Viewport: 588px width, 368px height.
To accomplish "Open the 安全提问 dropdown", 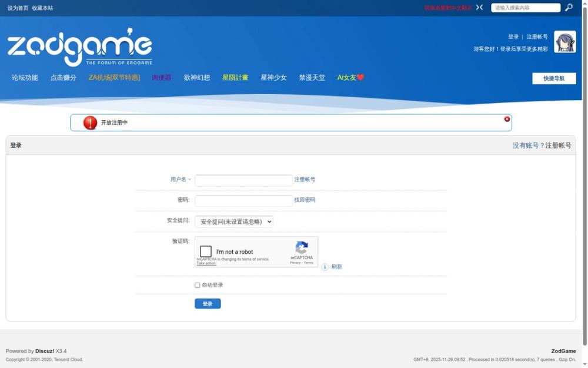I will [233, 221].
